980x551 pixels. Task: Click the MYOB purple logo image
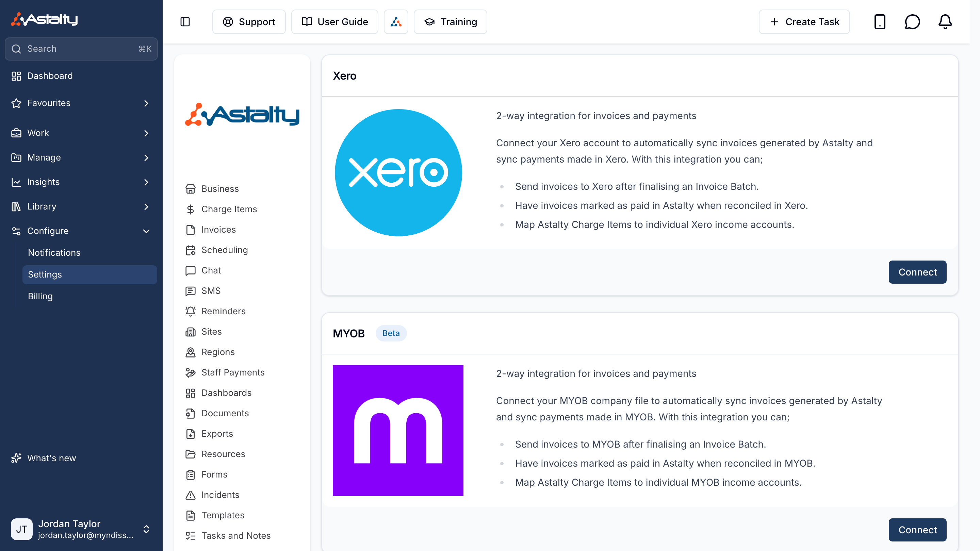coord(398,431)
